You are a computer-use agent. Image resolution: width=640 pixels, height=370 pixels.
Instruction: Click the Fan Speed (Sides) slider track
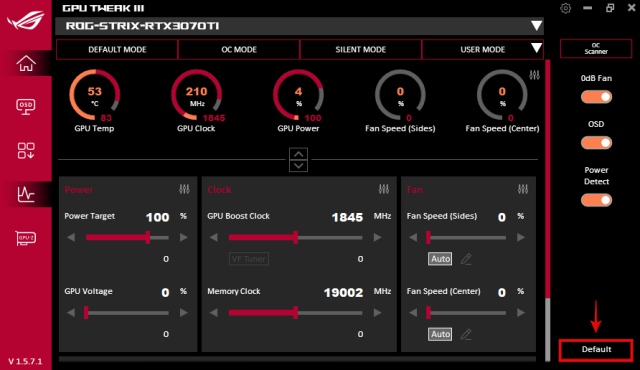[466, 237]
